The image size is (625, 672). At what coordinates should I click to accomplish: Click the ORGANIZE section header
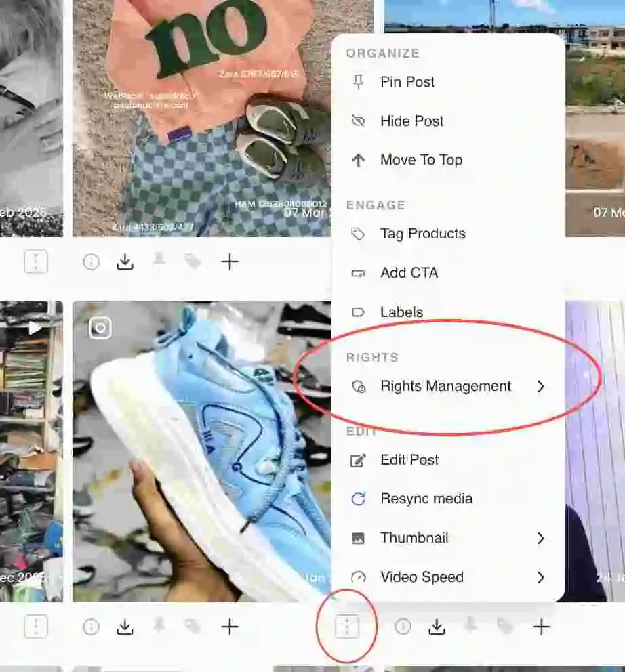(382, 53)
